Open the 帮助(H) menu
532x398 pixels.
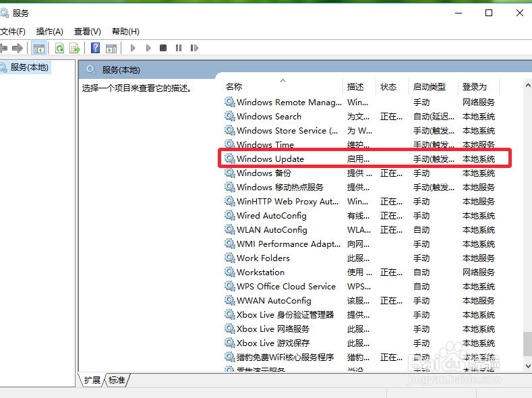[125, 32]
